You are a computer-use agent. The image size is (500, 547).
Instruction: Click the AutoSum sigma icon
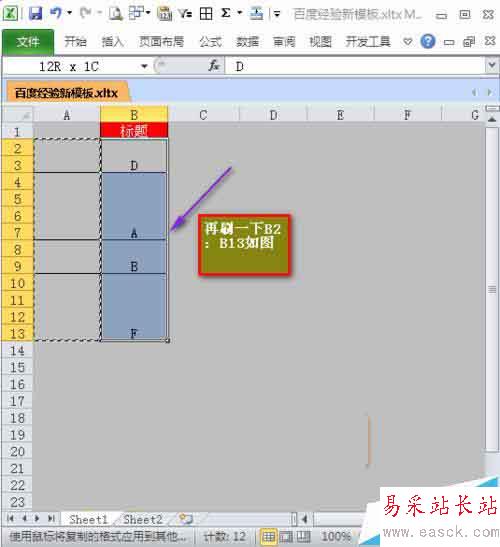(226, 13)
